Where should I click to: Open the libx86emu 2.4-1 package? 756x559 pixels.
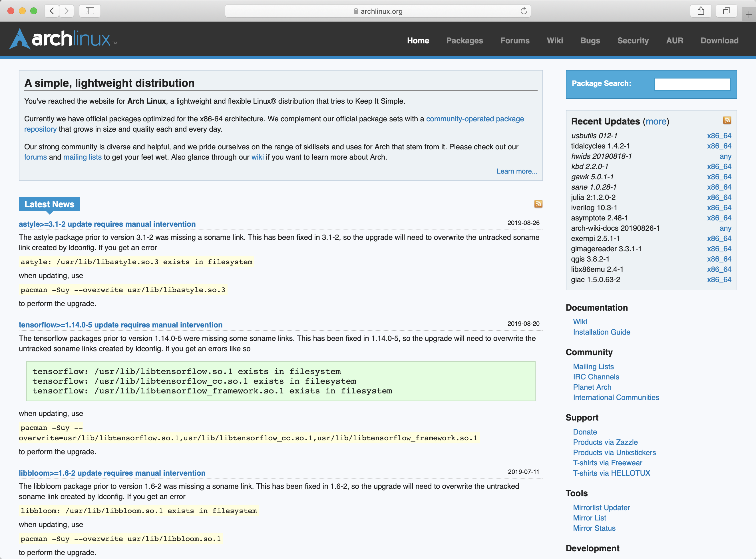pyautogui.click(x=597, y=269)
